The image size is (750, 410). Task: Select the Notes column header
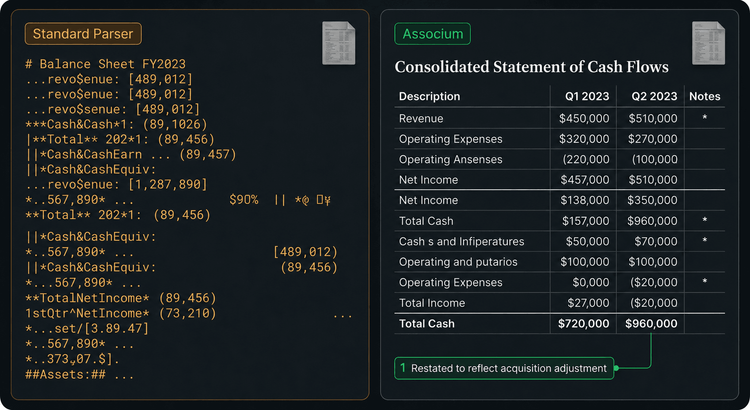click(x=705, y=96)
